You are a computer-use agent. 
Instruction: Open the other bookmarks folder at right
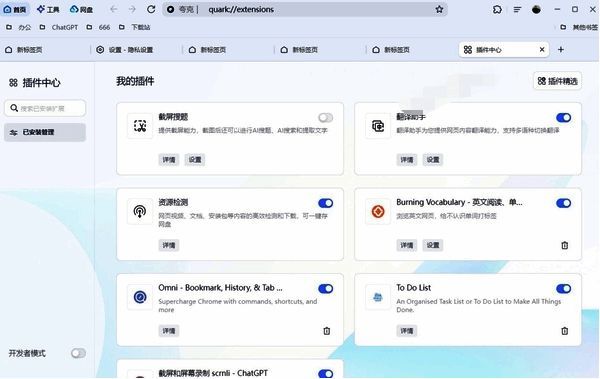[x=579, y=27]
